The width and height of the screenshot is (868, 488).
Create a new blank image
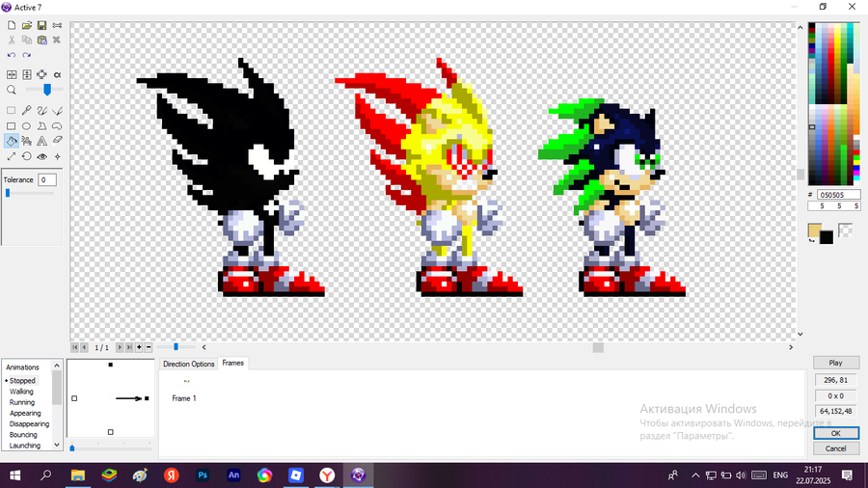pos(11,25)
